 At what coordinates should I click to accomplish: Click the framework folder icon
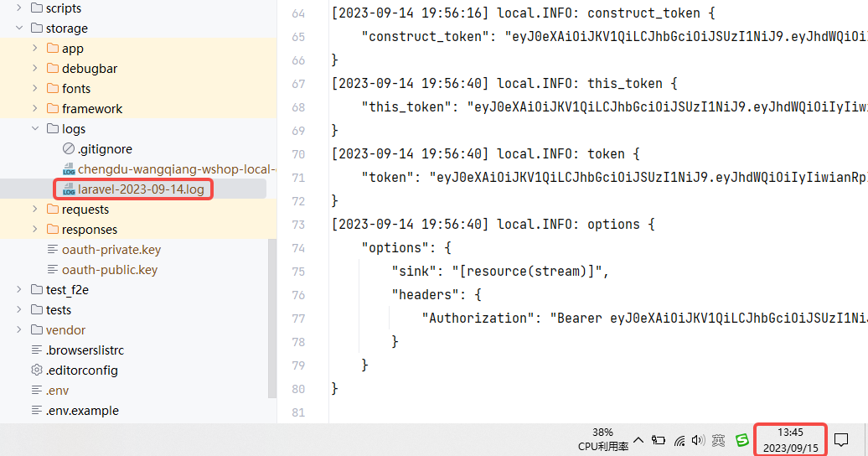pyautogui.click(x=53, y=108)
